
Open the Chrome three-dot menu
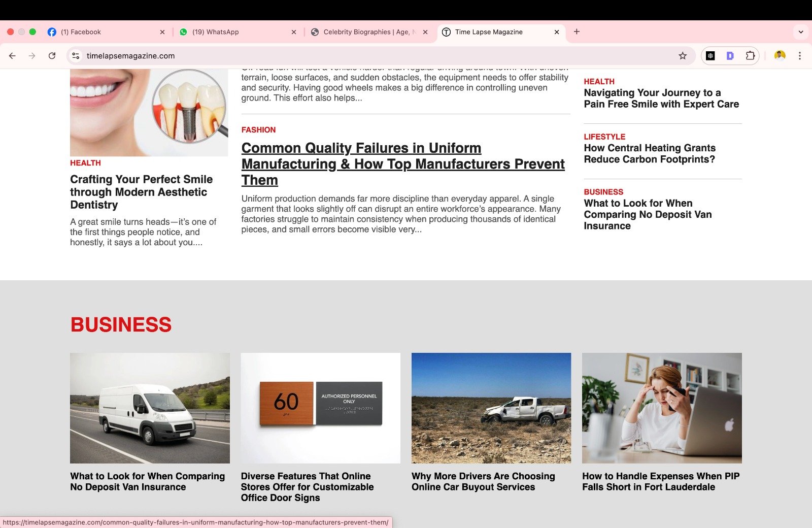coord(799,56)
